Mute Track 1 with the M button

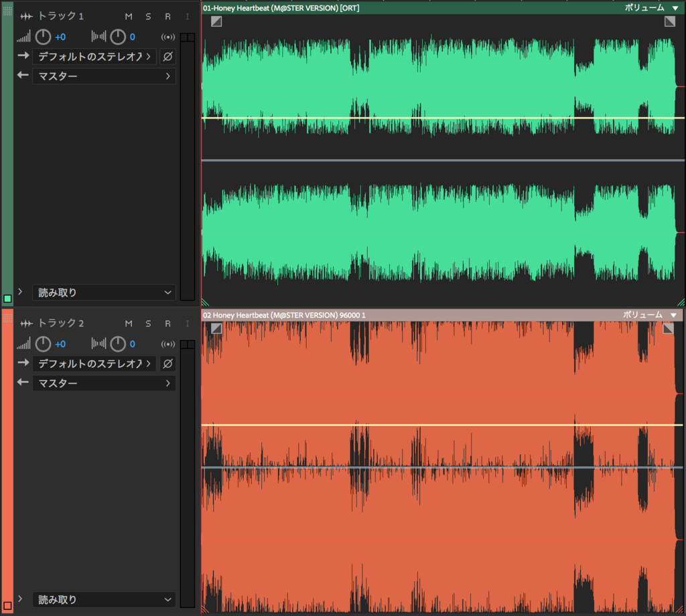[129, 17]
